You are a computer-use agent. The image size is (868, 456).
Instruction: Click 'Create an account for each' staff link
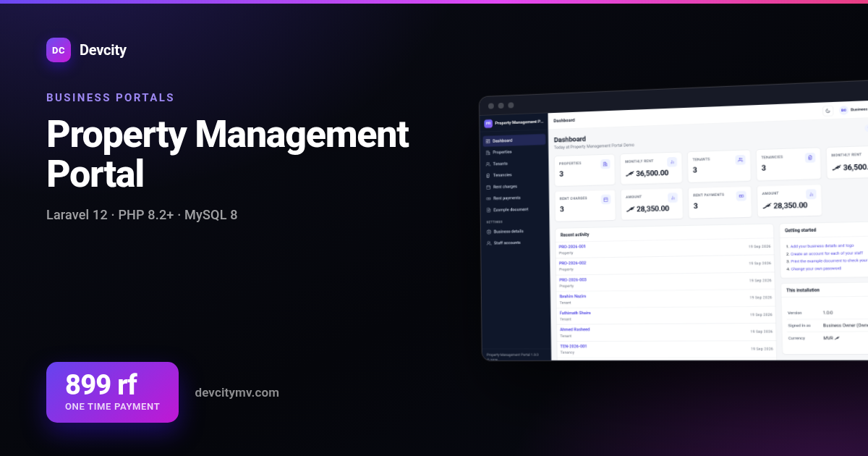point(827,253)
